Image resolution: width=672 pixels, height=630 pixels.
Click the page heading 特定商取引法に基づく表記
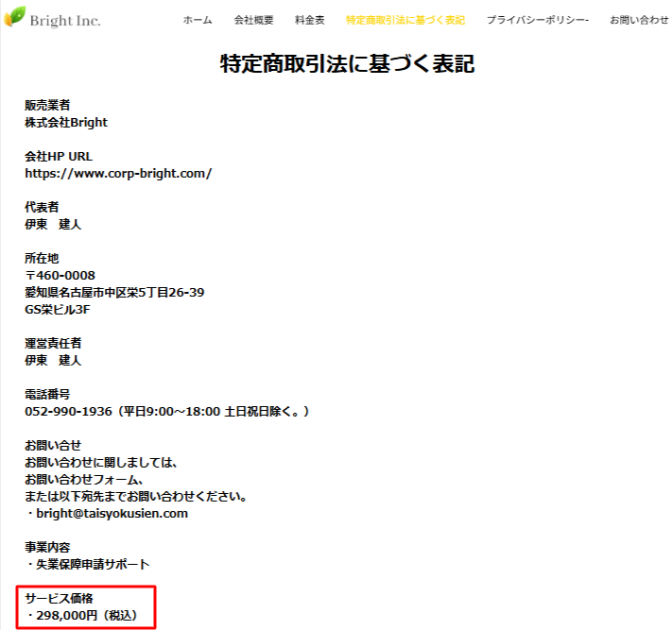347,64
